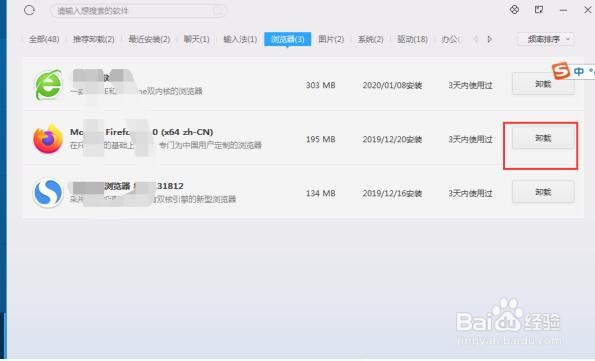
Task: Open the skin icon in title bar
Action: tap(514, 9)
